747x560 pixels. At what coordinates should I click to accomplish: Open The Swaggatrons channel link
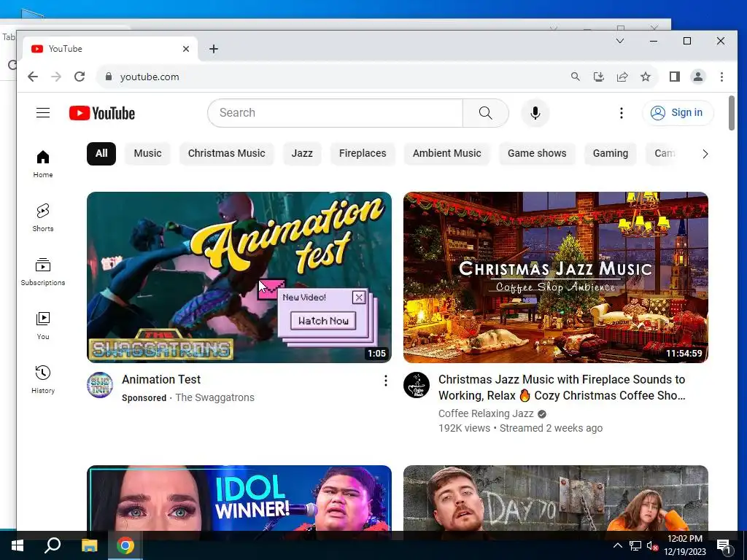215,397
